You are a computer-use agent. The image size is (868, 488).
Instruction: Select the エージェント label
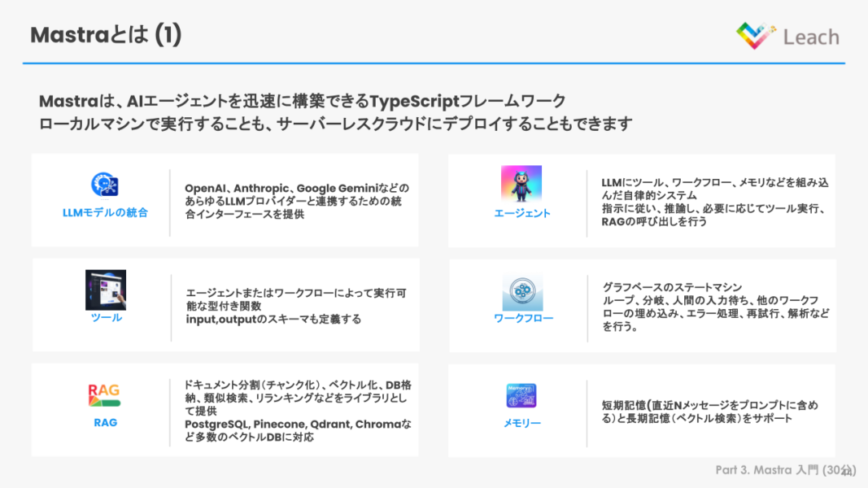click(522, 213)
